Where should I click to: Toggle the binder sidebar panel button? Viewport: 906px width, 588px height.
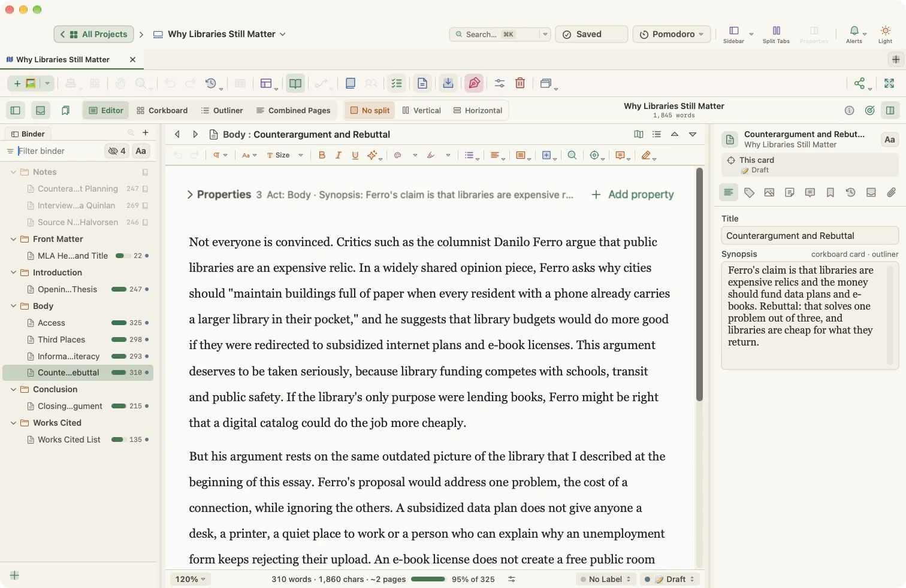pos(16,110)
